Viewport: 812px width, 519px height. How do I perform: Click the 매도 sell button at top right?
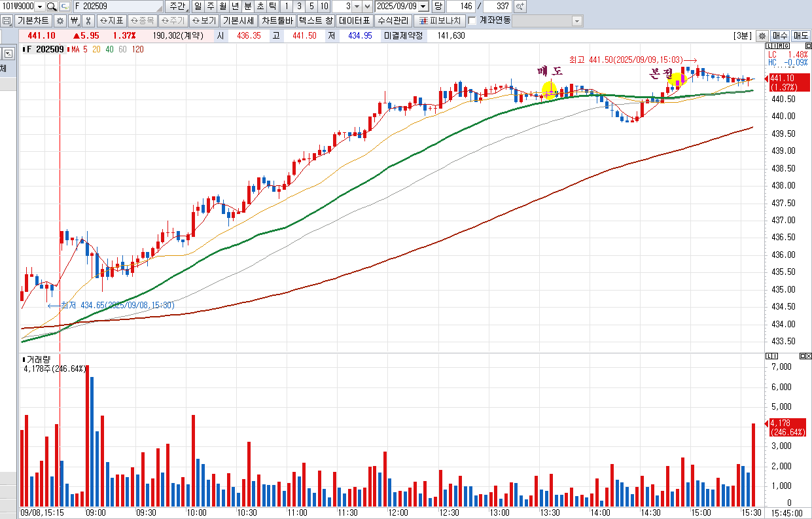click(801, 36)
